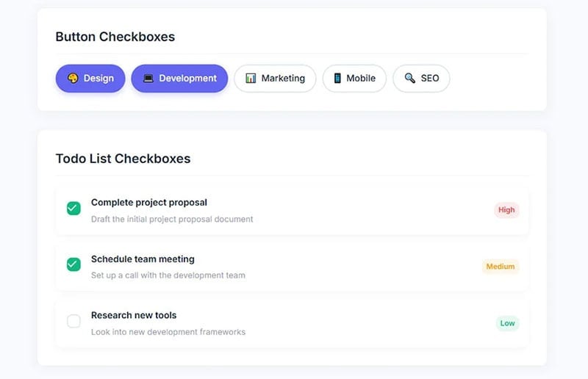Click the Todo List Checkboxes heading
The width and height of the screenshot is (588, 379).
[123, 159]
